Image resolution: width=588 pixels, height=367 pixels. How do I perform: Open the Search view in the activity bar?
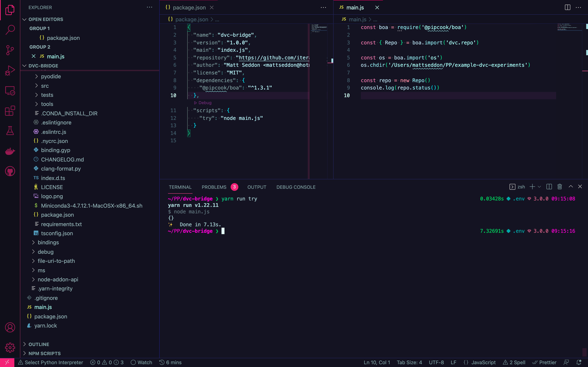pyautogui.click(x=10, y=29)
